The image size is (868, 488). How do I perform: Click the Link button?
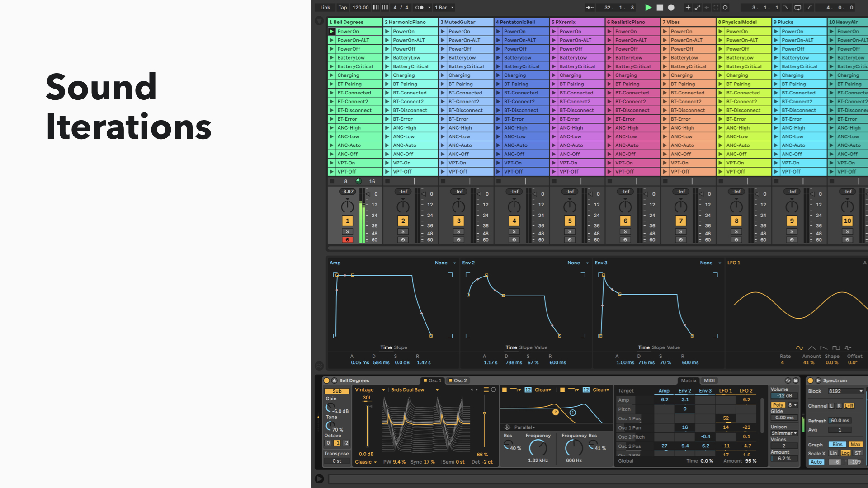325,8
